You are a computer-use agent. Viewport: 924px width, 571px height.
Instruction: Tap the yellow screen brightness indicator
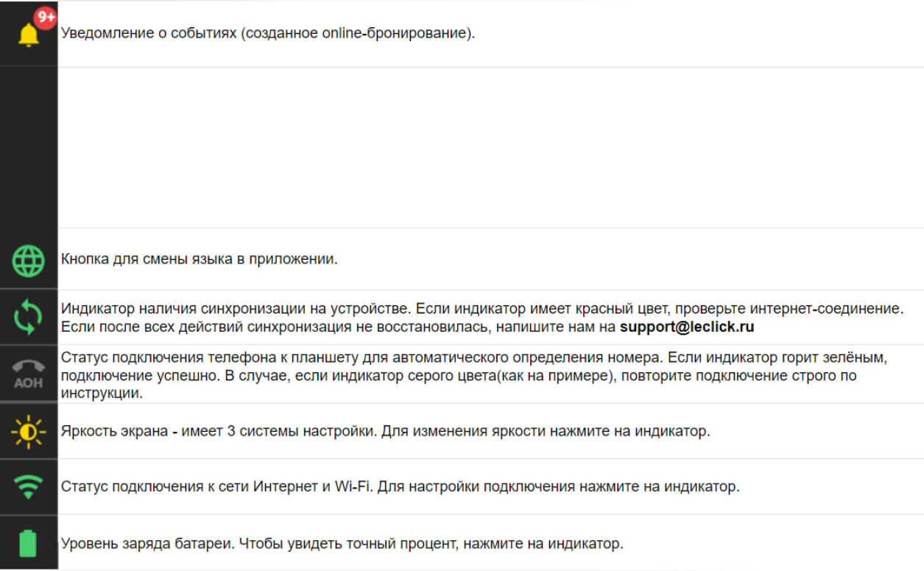click(x=28, y=431)
